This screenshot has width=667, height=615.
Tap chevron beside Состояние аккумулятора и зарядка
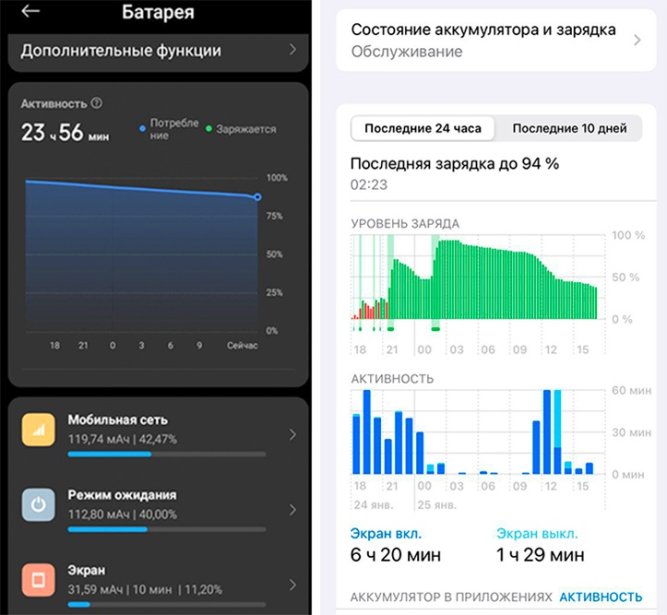[637, 40]
